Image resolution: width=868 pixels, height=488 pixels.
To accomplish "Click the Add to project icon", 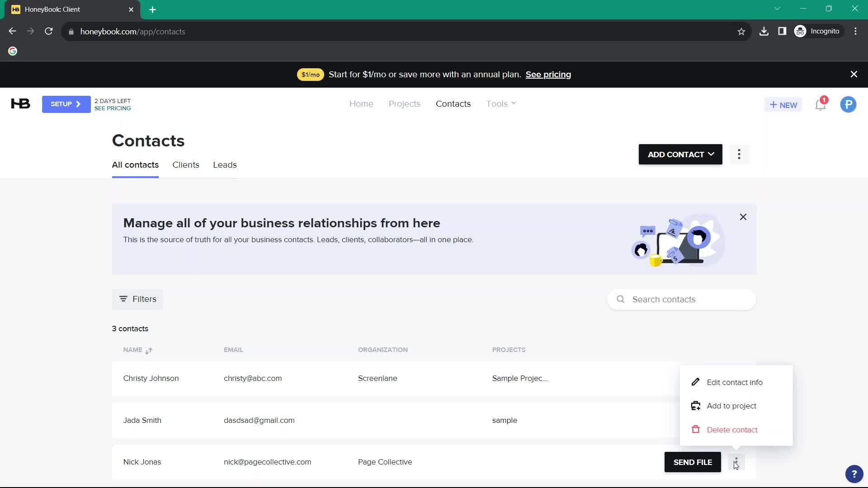I will click(696, 406).
